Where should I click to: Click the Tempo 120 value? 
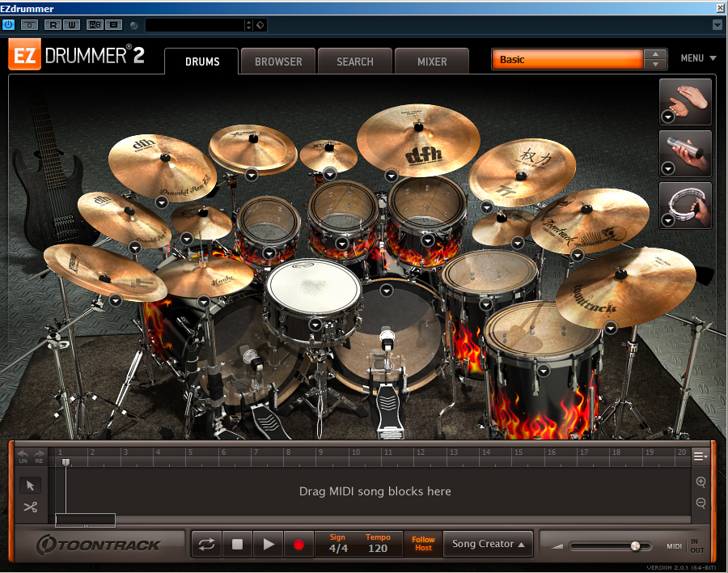378,549
